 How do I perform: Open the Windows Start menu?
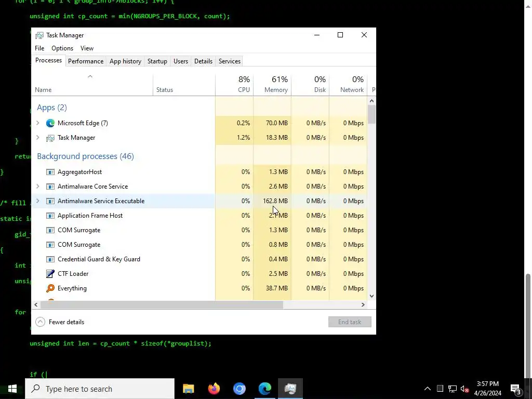12,389
